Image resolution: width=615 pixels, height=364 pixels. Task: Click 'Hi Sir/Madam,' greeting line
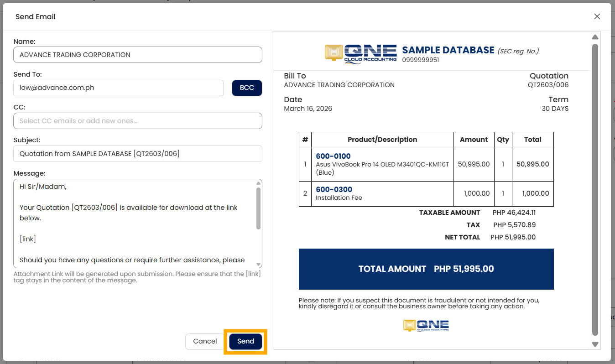point(43,187)
